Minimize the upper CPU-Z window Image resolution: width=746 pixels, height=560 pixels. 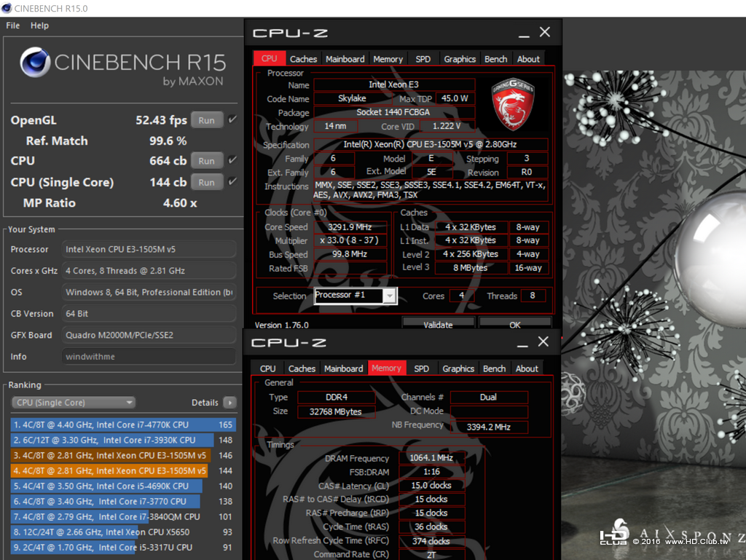(524, 33)
